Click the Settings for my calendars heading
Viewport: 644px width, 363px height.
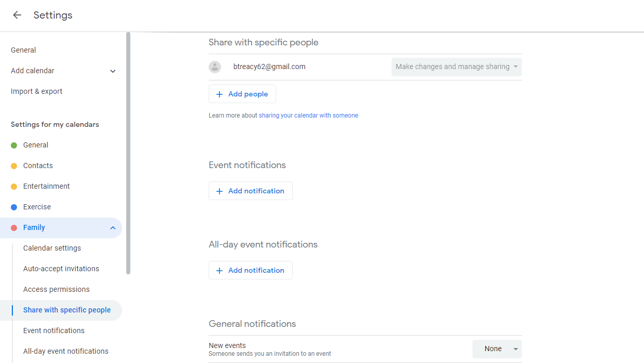pos(55,124)
